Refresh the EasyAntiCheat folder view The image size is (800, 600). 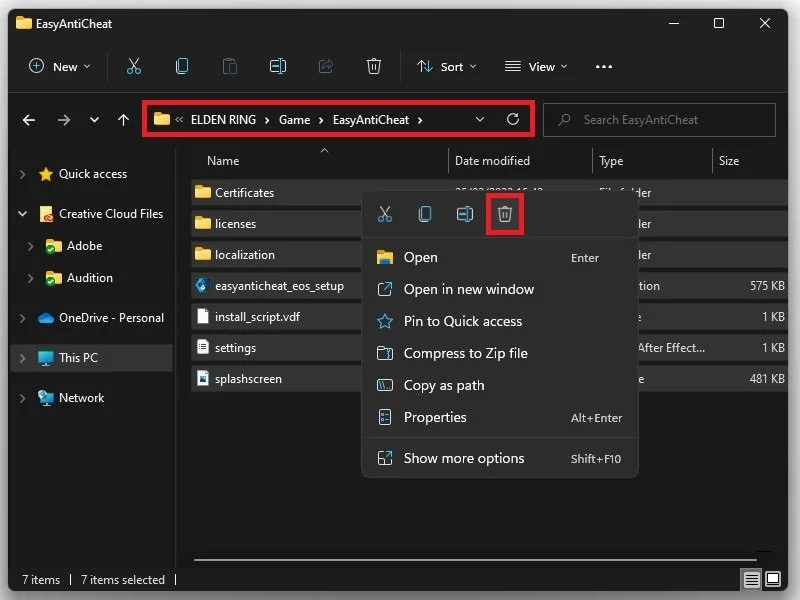click(513, 119)
